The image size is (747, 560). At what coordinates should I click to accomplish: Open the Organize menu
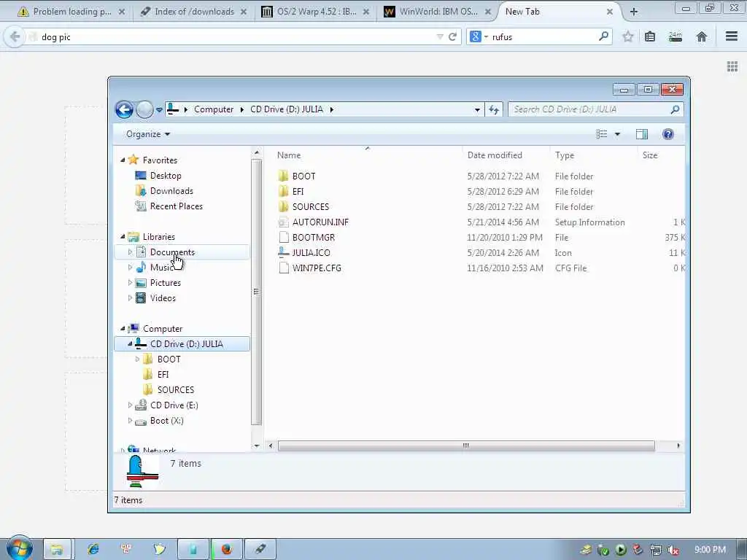click(147, 134)
